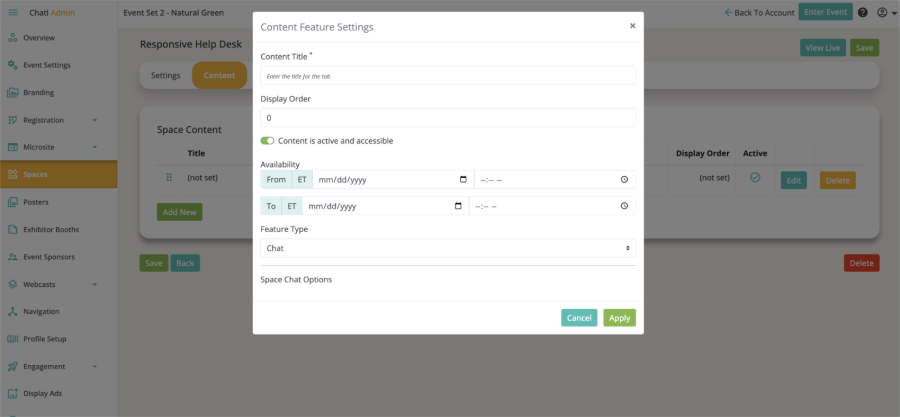The width and height of the screenshot is (900, 417).
Task: Click the Apply button
Action: 619,318
